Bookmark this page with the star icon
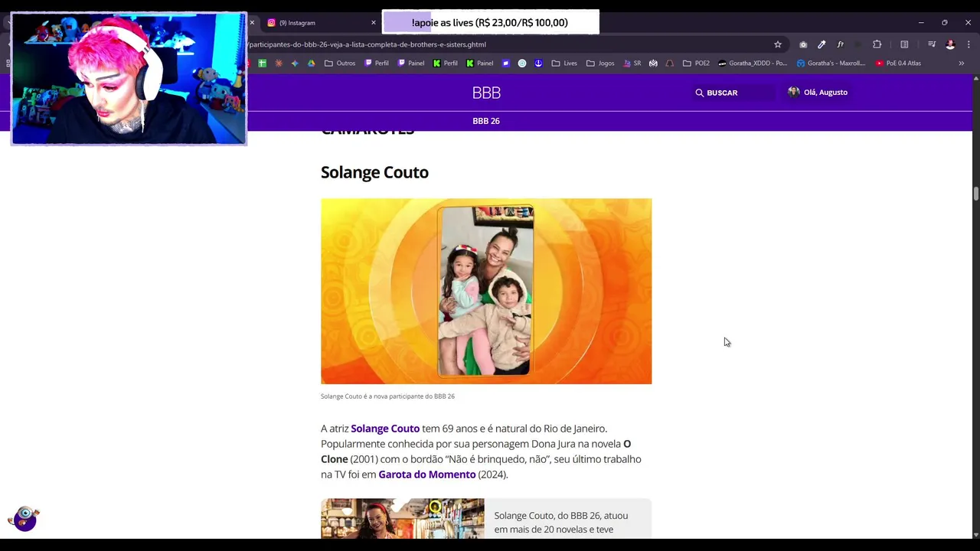Viewport: 980px width, 551px height. tap(778, 44)
